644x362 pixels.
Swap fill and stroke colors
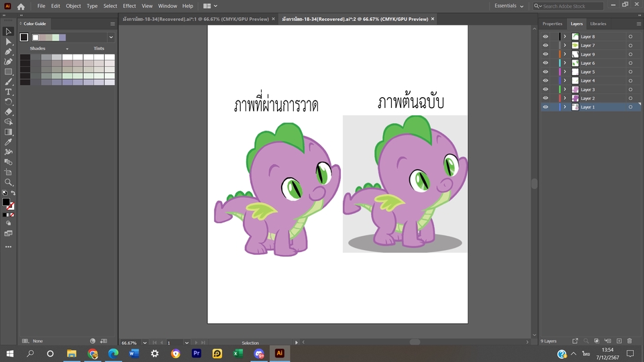click(x=13, y=193)
